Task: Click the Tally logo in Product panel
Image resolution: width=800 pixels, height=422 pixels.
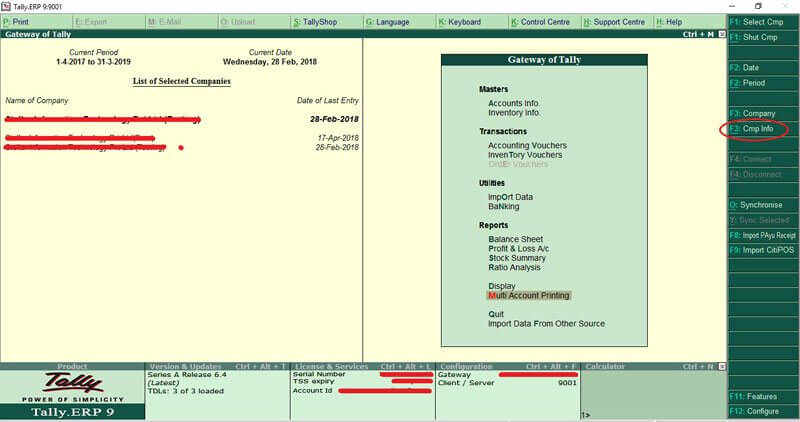Action: coord(72,383)
